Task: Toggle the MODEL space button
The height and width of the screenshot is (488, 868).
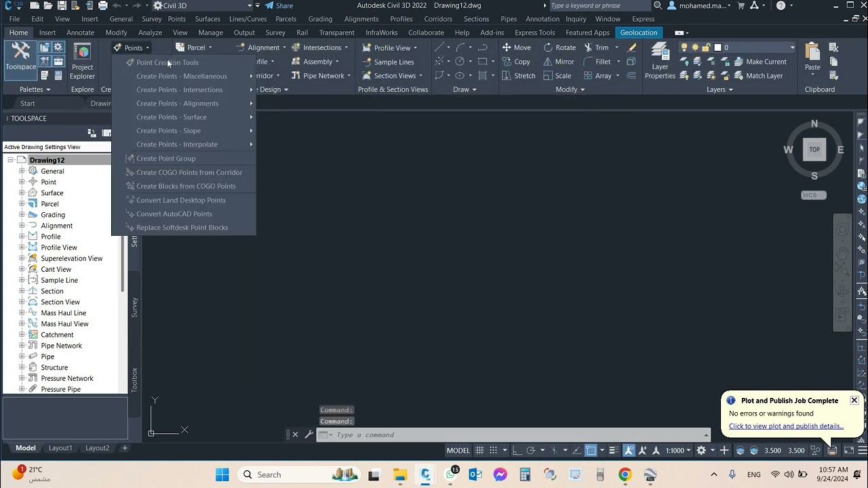Action: (458, 451)
